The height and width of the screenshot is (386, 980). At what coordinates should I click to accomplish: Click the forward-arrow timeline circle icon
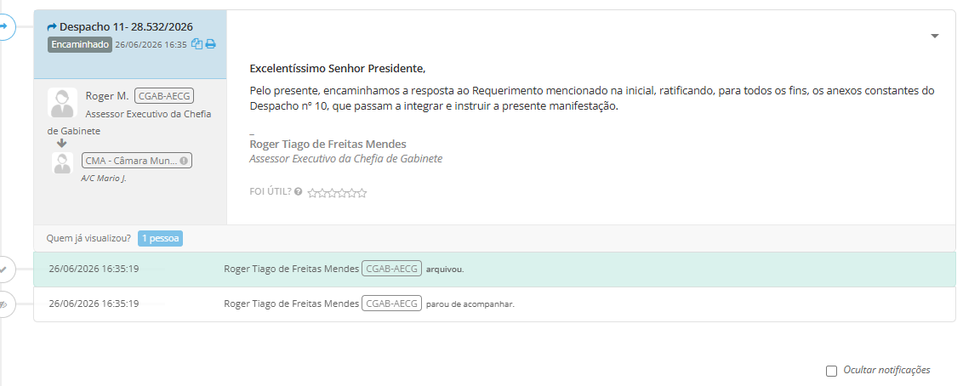[4, 26]
